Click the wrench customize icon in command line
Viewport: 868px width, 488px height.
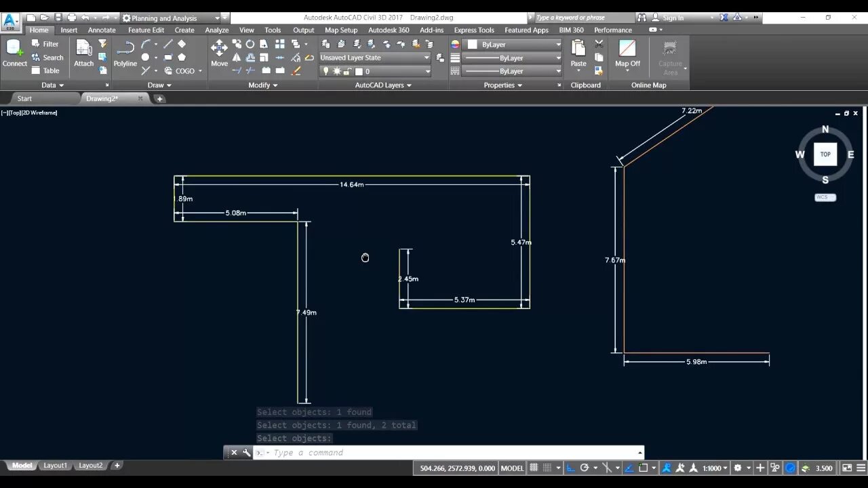point(246,453)
